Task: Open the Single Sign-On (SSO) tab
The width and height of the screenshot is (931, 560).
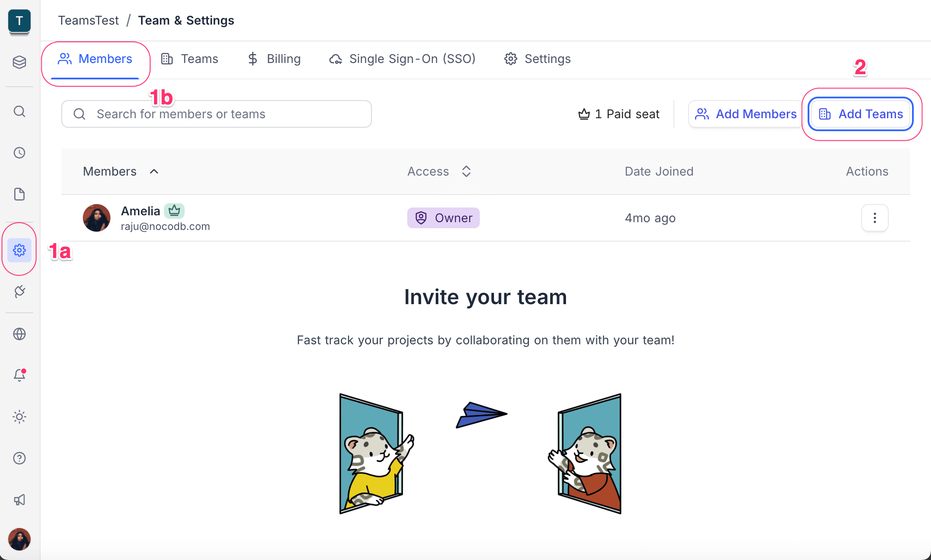Action: coord(402,59)
